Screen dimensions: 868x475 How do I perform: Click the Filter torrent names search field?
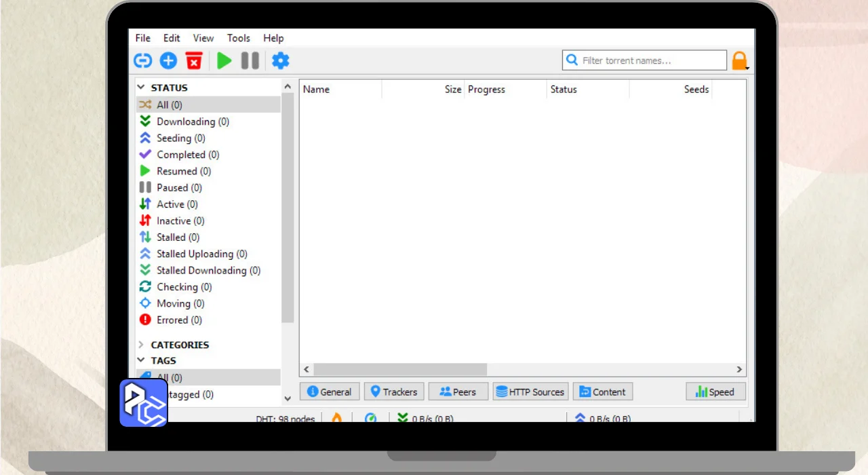651,60
